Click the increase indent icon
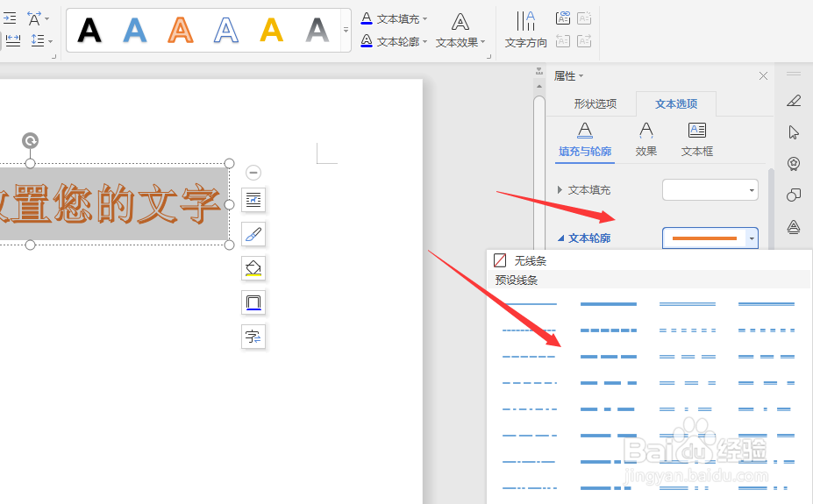Screen dimensions: 813x504 (x=10, y=18)
